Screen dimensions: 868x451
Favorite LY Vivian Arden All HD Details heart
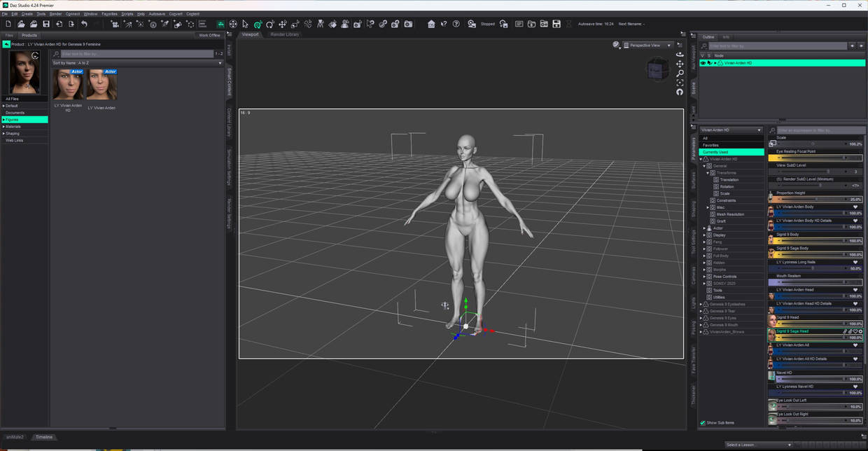tap(855, 359)
